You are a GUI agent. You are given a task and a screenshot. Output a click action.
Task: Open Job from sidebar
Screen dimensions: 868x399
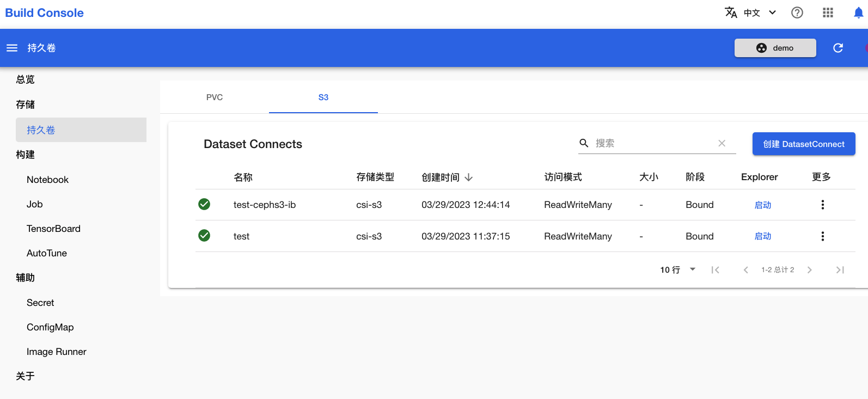(x=34, y=204)
